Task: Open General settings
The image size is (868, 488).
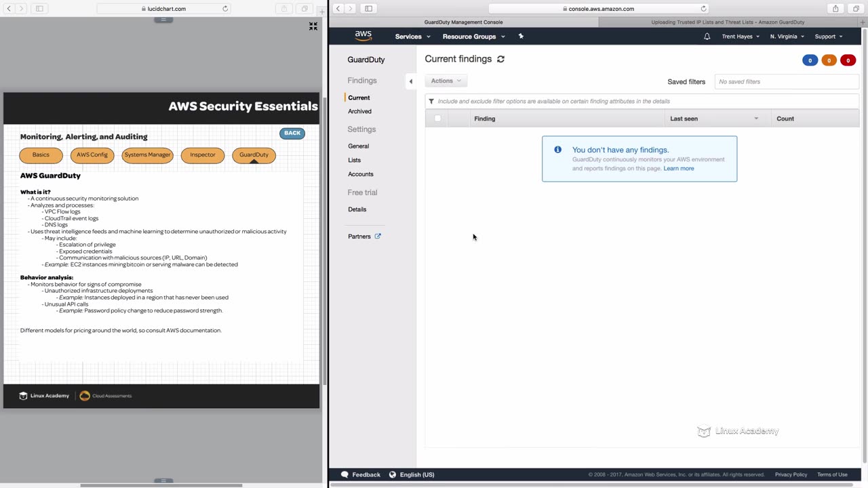Action: [x=358, y=146]
